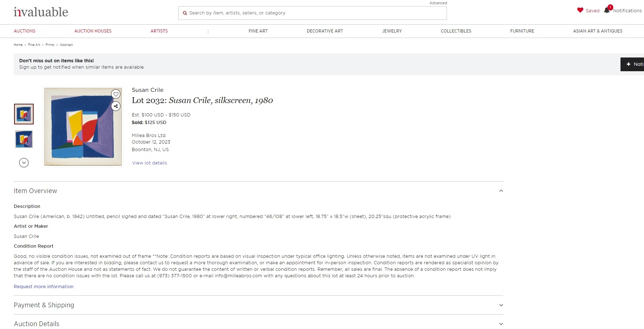Screen dimensions: 644x329
Task: Open the main artwork image
Action: point(83,127)
